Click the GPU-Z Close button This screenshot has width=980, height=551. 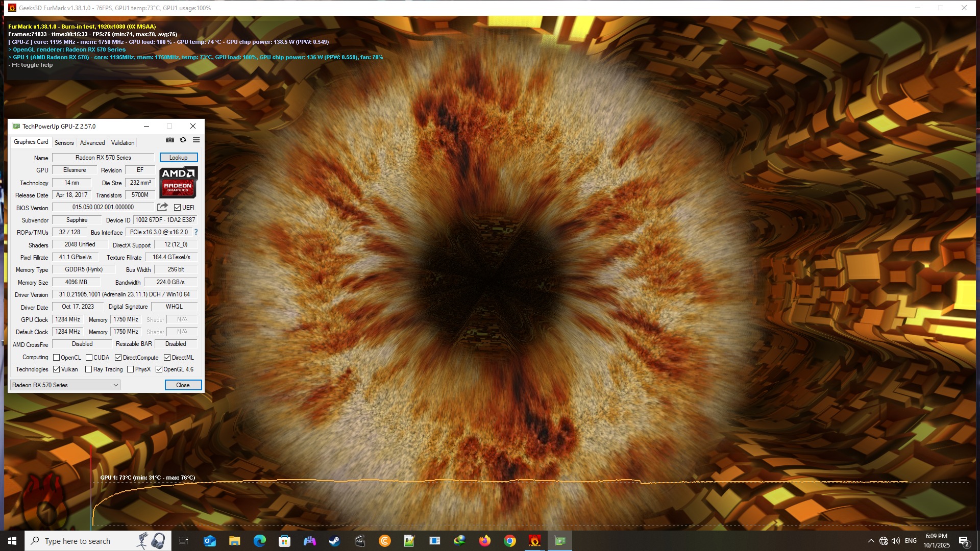(x=183, y=385)
